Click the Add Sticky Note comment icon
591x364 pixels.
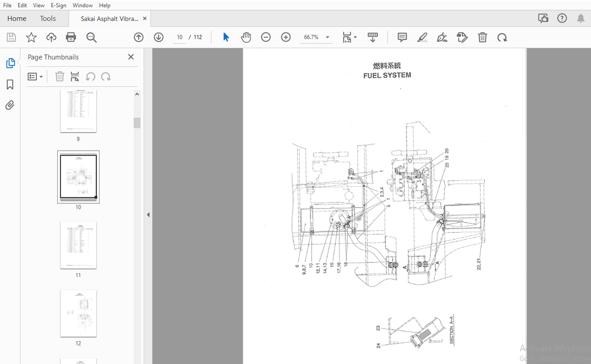pos(402,37)
